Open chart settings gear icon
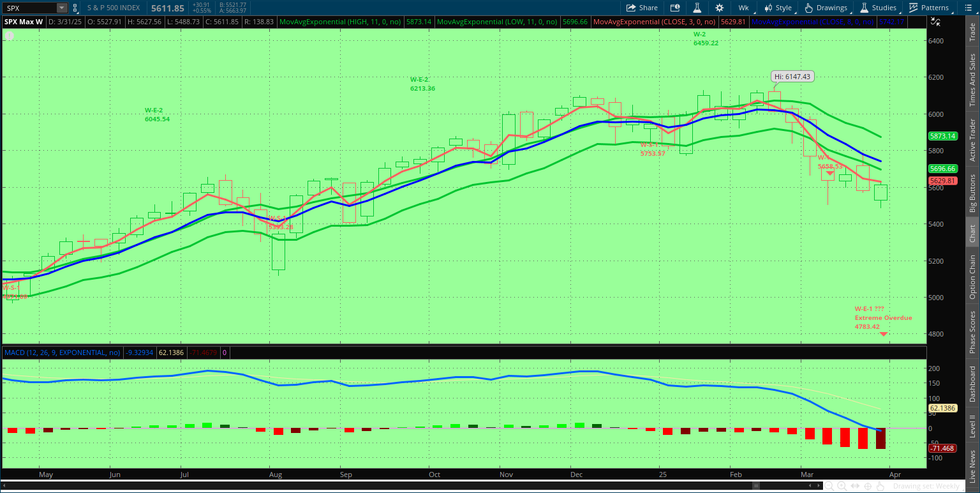The height and width of the screenshot is (493, 980). click(x=720, y=8)
